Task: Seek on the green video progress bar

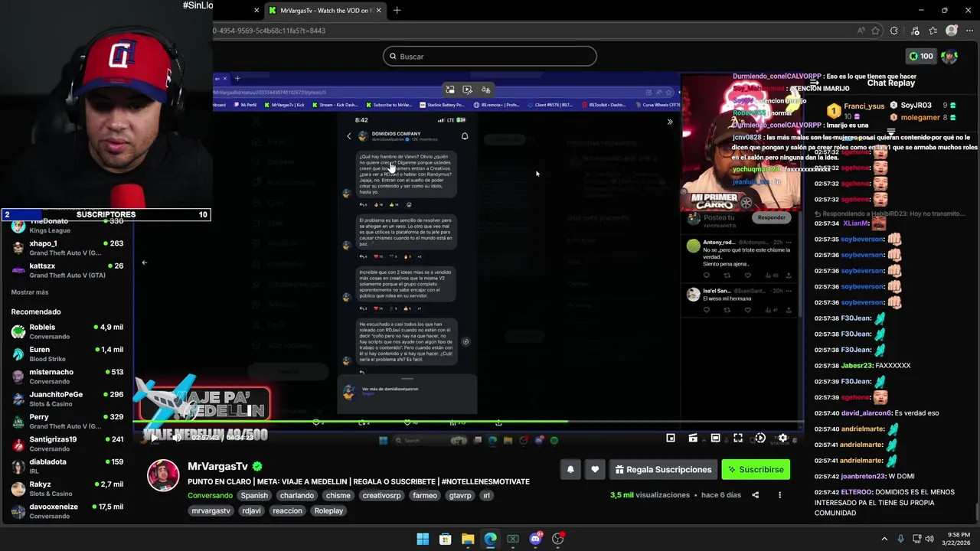Action: pos(469,422)
